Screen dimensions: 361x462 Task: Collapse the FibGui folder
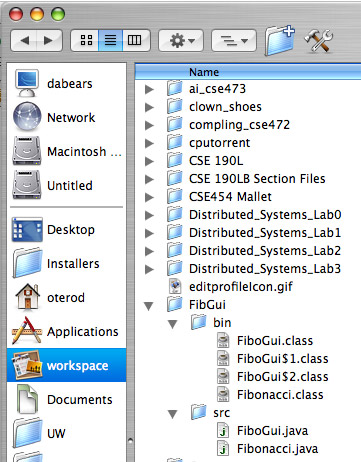pyautogui.click(x=149, y=306)
